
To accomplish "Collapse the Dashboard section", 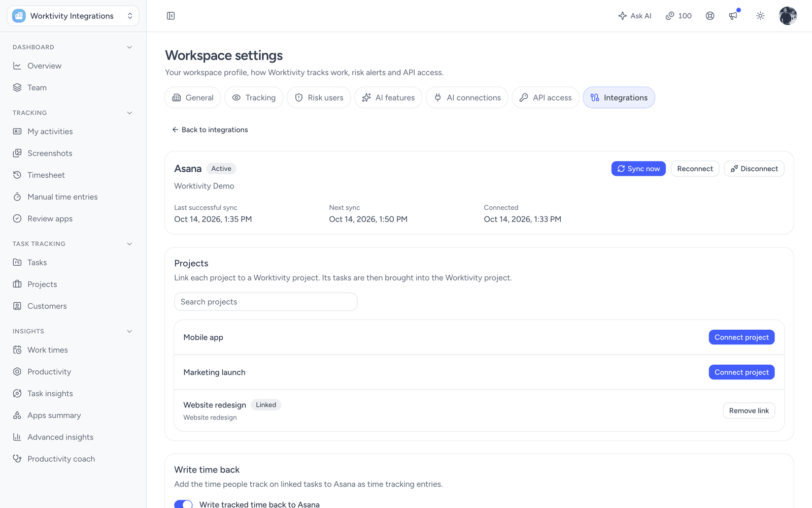I will tap(129, 47).
